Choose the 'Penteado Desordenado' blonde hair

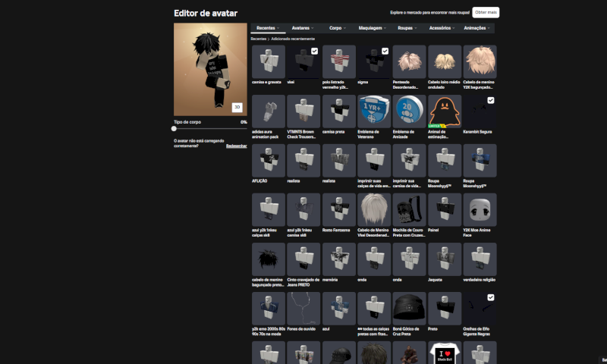click(x=409, y=62)
